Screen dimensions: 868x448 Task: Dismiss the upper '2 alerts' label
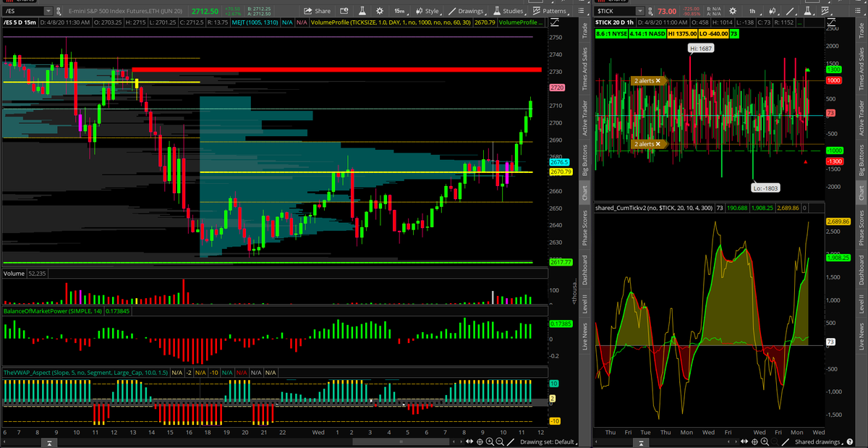(x=658, y=80)
